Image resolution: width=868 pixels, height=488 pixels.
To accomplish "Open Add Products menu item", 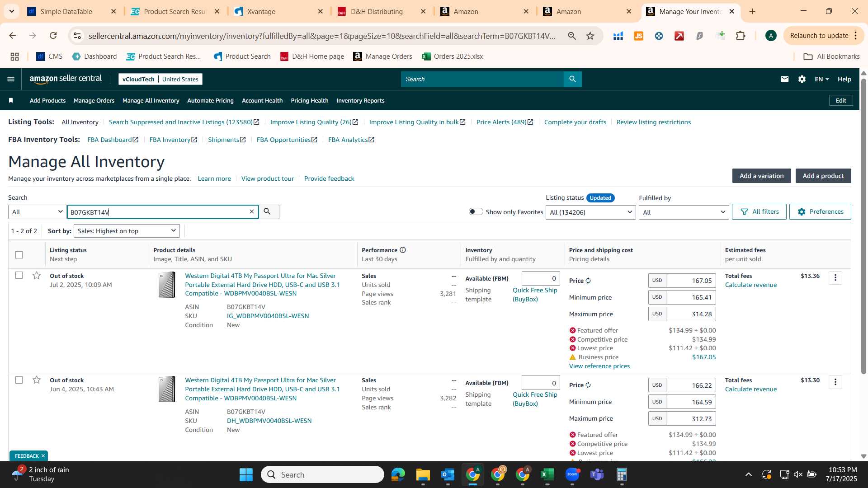I will (x=47, y=100).
